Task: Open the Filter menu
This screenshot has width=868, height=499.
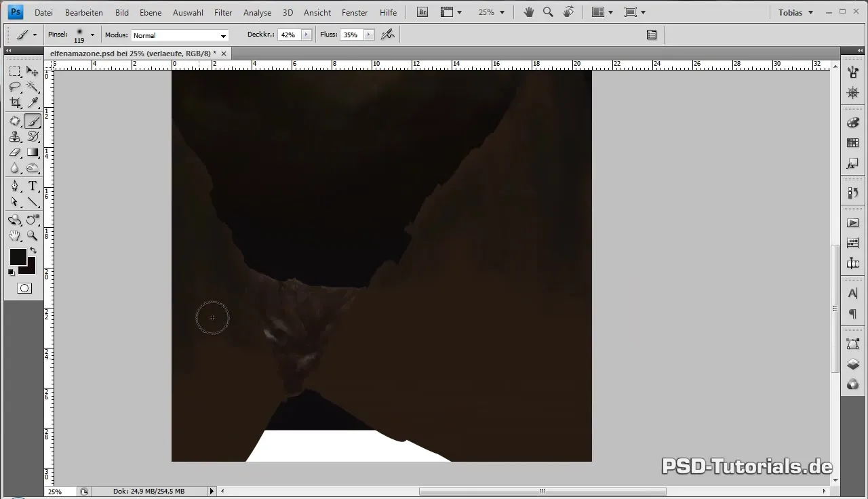Action: (223, 12)
